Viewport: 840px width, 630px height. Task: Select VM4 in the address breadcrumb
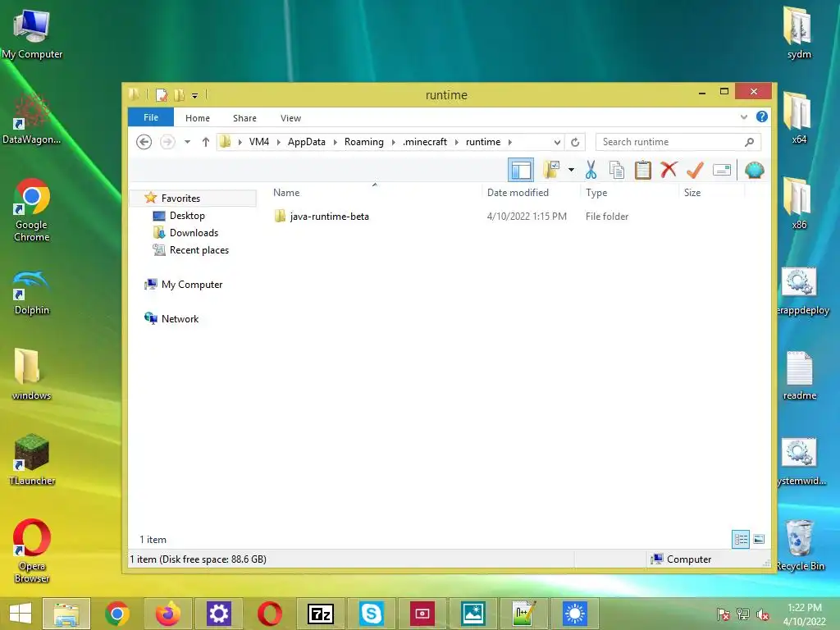click(x=259, y=142)
